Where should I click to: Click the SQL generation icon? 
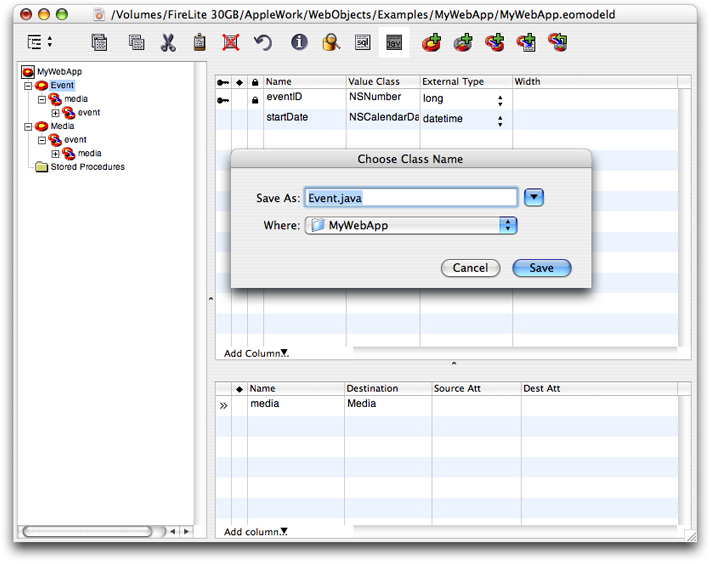(363, 43)
